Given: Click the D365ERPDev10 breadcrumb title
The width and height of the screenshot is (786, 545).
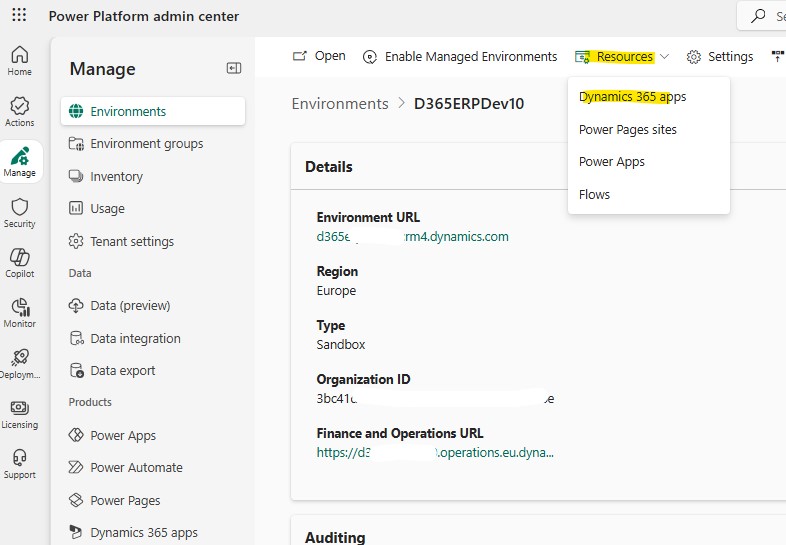Looking at the screenshot, I should [469, 104].
